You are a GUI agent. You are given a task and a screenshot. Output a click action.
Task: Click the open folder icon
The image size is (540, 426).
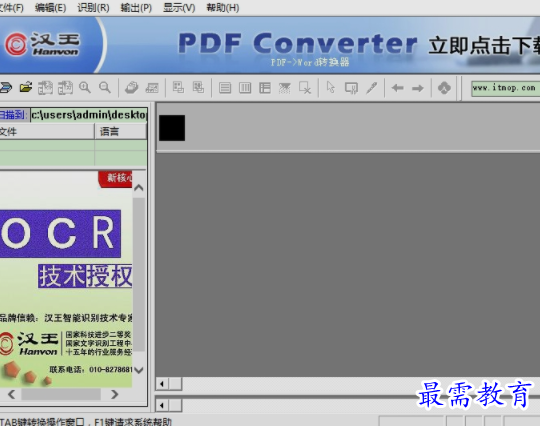26,88
